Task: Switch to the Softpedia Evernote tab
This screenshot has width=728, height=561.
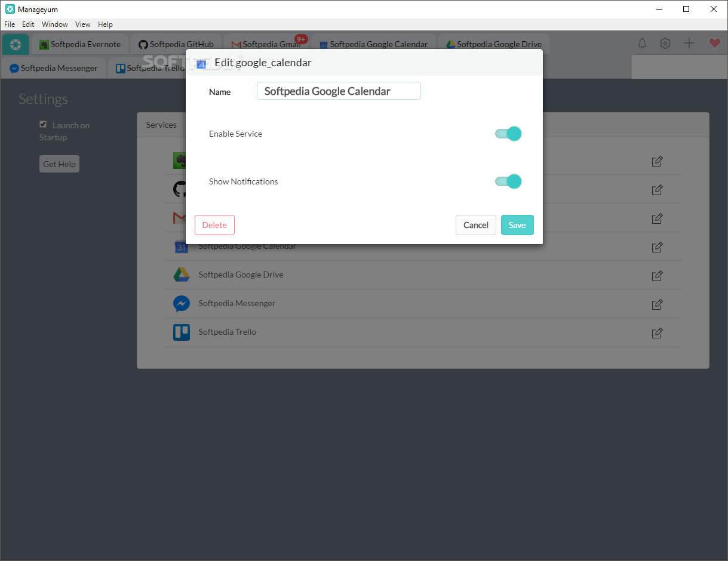Action: click(x=80, y=44)
